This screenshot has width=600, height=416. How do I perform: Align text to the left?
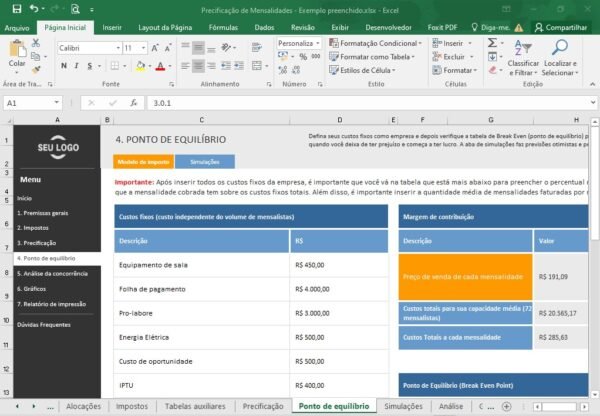coord(185,66)
